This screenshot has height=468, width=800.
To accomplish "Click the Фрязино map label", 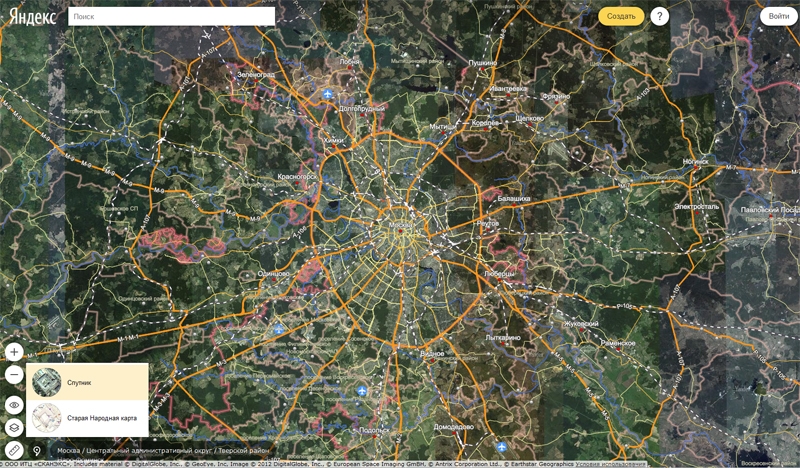I will (x=556, y=96).
